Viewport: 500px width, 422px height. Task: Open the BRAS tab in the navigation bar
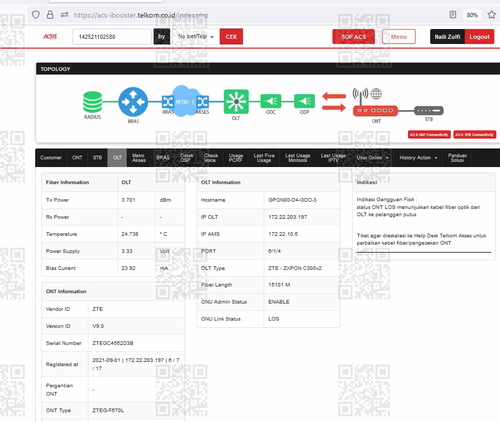(163, 158)
